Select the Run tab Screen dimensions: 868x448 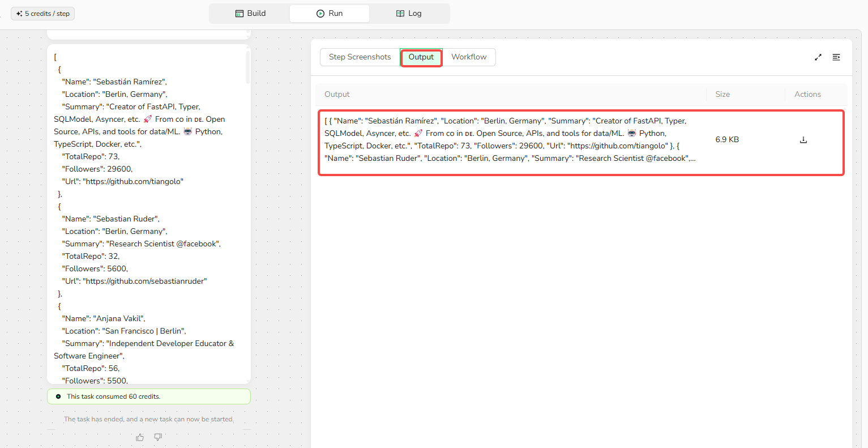pyautogui.click(x=329, y=14)
